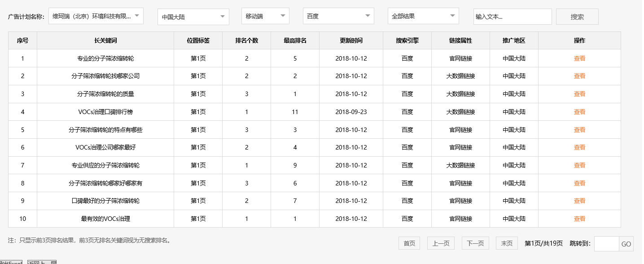Click the 输入文本 search text field
Image resolution: width=644 pixels, height=264 pixels.
pyautogui.click(x=512, y=16)
